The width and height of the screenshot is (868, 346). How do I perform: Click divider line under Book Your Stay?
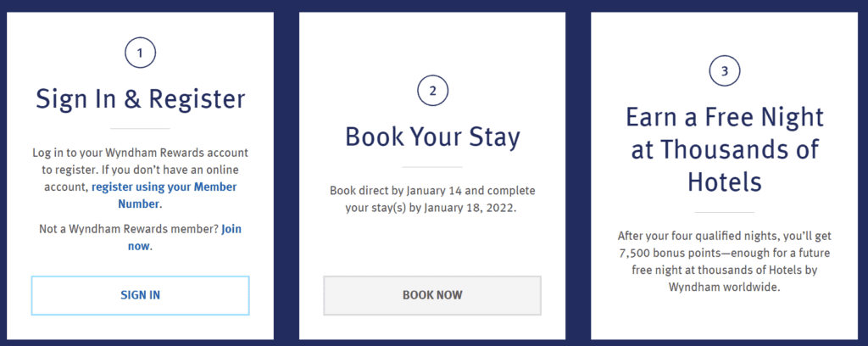pos(431,166)
